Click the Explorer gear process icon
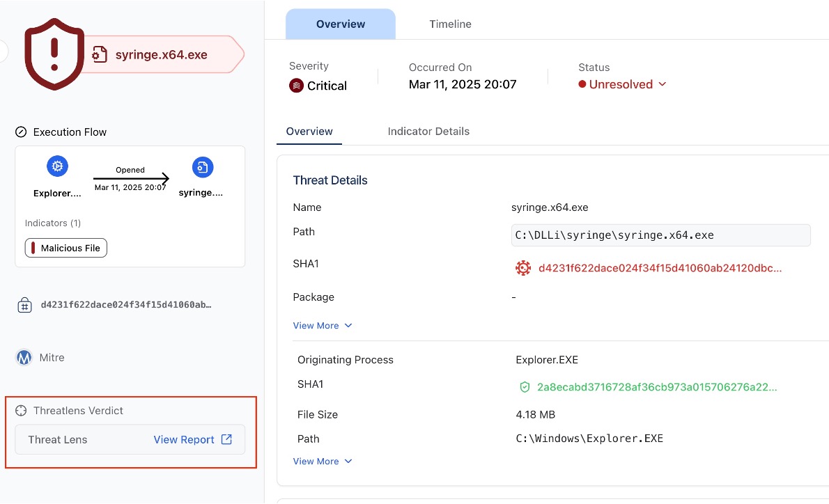 click(x=57, y=166)
